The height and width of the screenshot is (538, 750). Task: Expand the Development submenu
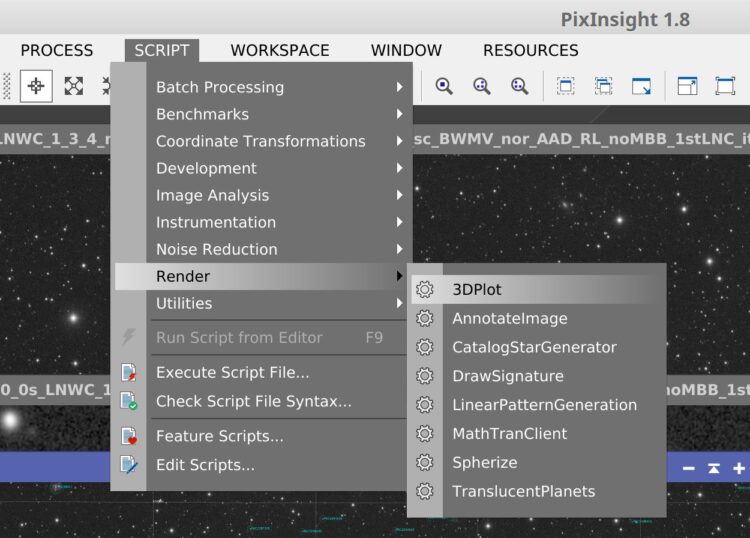point(261,168)
